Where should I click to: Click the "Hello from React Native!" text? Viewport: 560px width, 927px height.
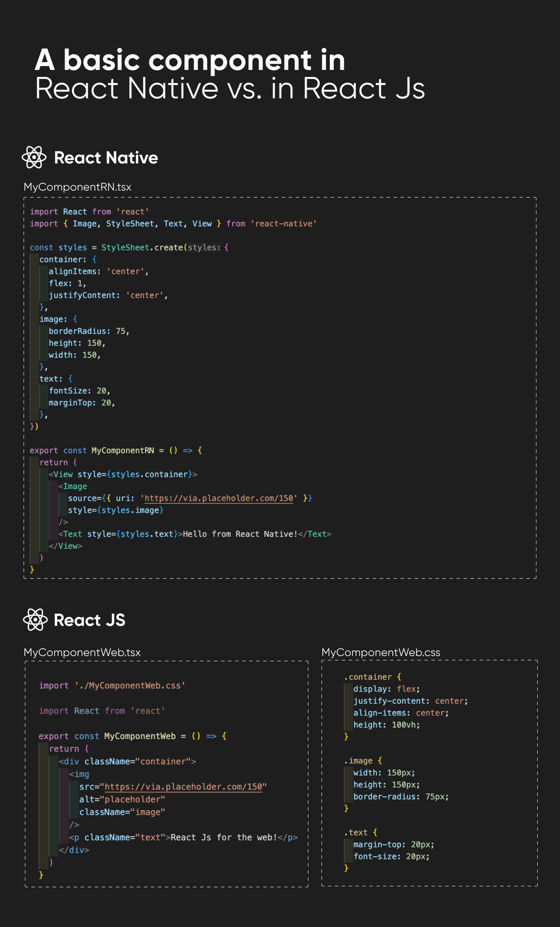pos(240,534)
